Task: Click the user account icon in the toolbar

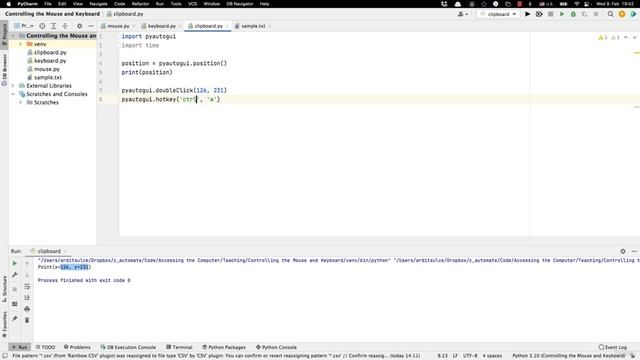Action: tap(462, 14)
